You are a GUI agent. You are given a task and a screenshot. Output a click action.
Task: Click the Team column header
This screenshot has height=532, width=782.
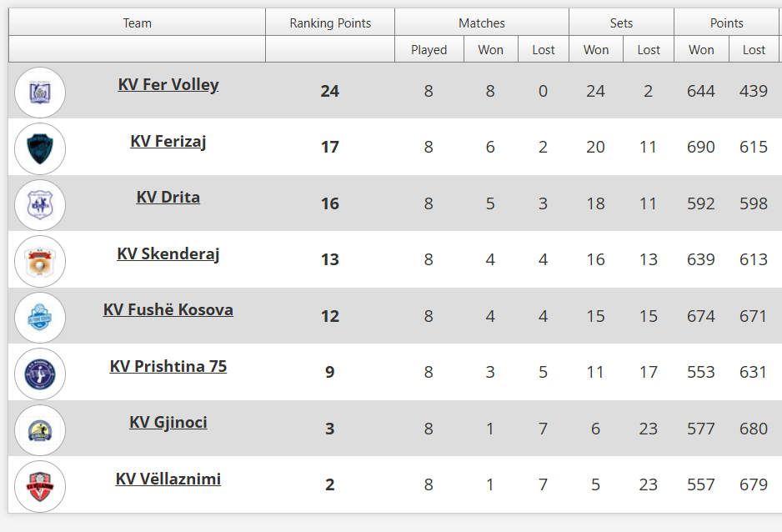click(137, 23)
